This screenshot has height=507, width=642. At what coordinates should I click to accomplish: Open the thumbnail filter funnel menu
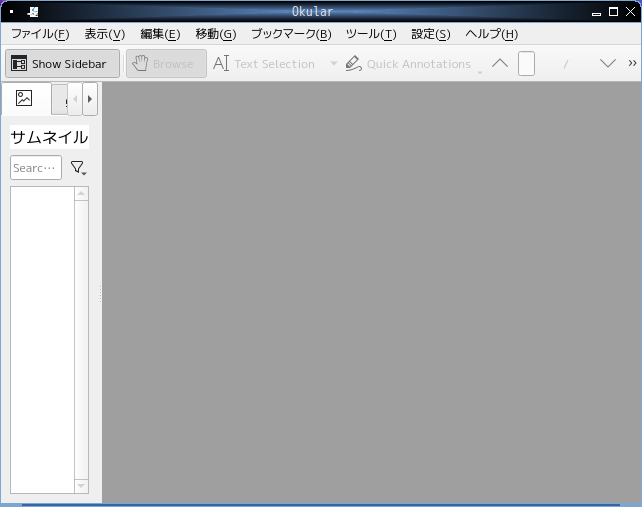[78, 167]
